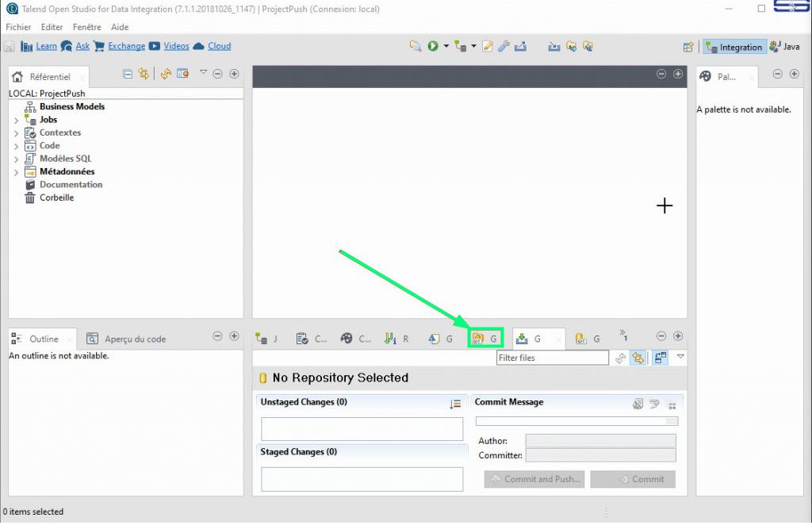The height and width of the screenshot is (525, 812).
Task: Open the create job dropdown arrow
Action: tap(473, 46)
